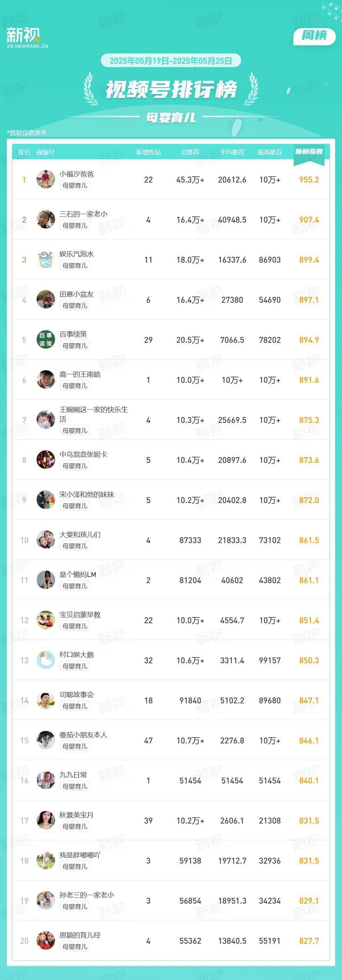Click 娱乐汽泡水 drink cup avatar

[45, 260]
